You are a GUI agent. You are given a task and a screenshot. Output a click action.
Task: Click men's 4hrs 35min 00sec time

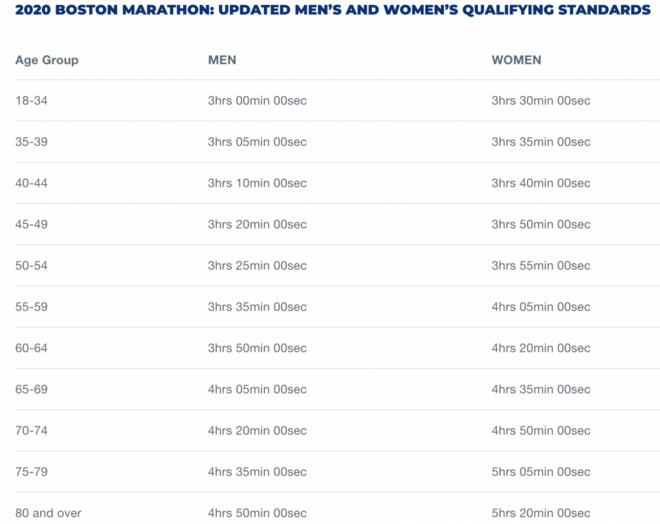(257, 472)
